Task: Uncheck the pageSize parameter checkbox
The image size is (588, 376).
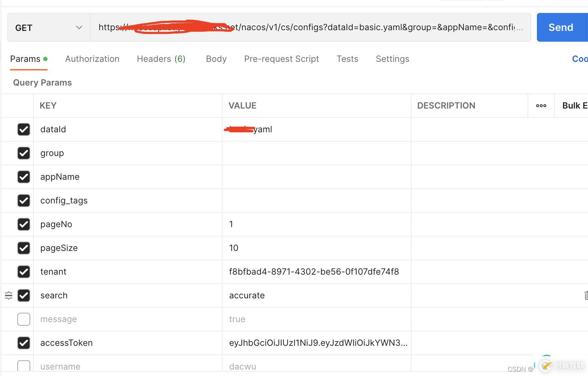Action: click(x=24, y=248)
